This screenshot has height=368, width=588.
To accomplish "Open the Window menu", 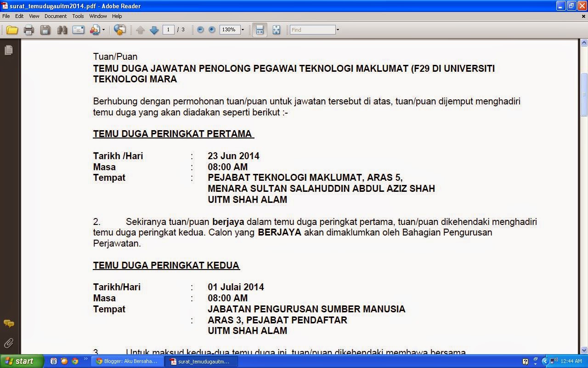I will (x=98, y=16).
